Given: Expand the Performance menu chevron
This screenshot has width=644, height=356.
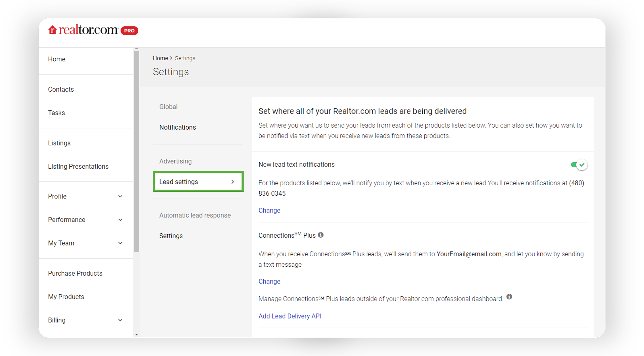Looking at the screenshot, I should (120, 220).
